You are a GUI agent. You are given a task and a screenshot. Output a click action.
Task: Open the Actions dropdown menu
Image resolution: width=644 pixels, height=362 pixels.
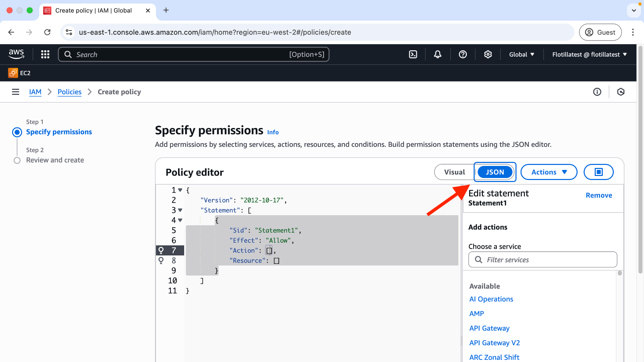549,172
